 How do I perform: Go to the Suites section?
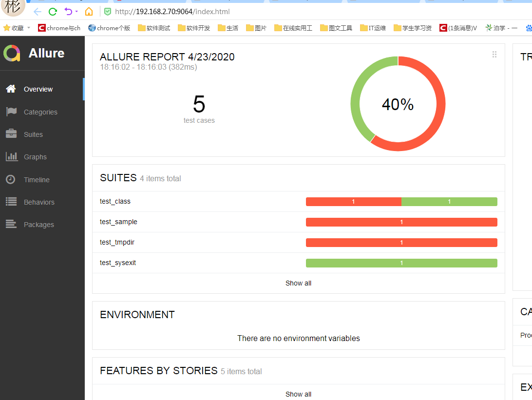click(x=42, y=134)
